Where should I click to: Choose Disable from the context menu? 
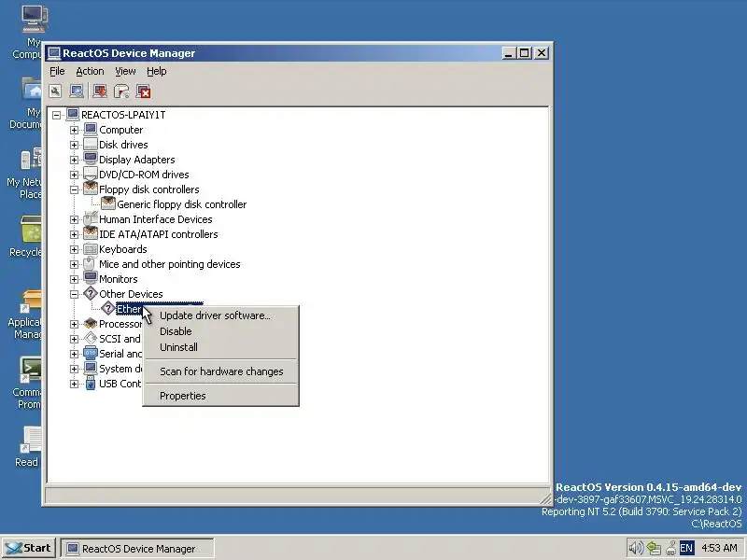point(220,331)
